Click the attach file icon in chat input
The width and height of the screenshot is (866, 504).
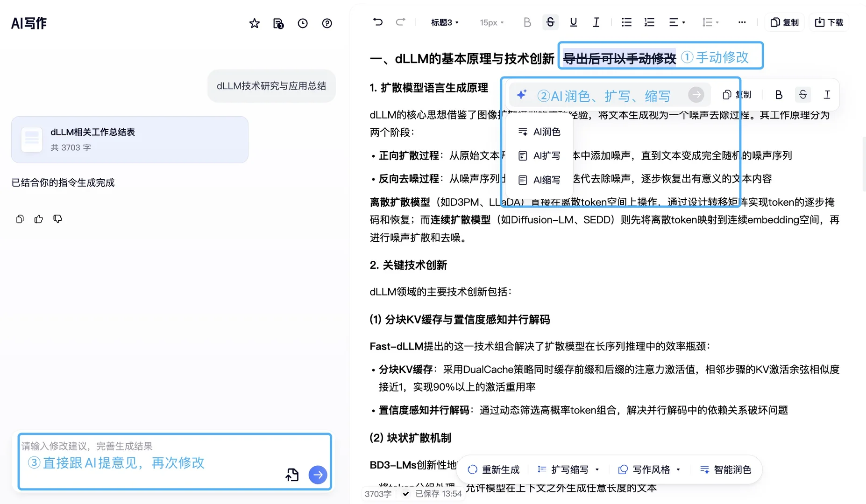(292, 475)
